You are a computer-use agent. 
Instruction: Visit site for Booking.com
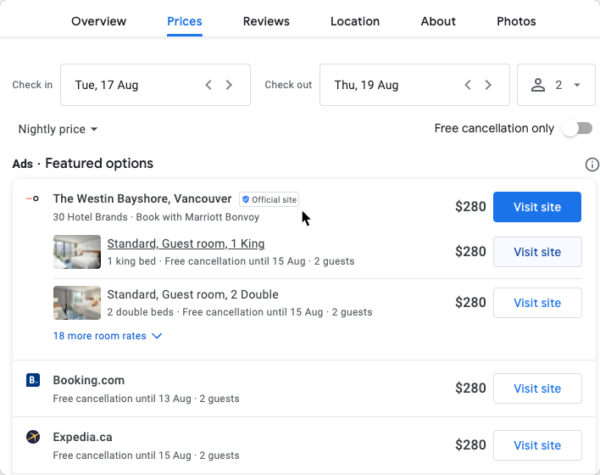click(x=537, y=388)
